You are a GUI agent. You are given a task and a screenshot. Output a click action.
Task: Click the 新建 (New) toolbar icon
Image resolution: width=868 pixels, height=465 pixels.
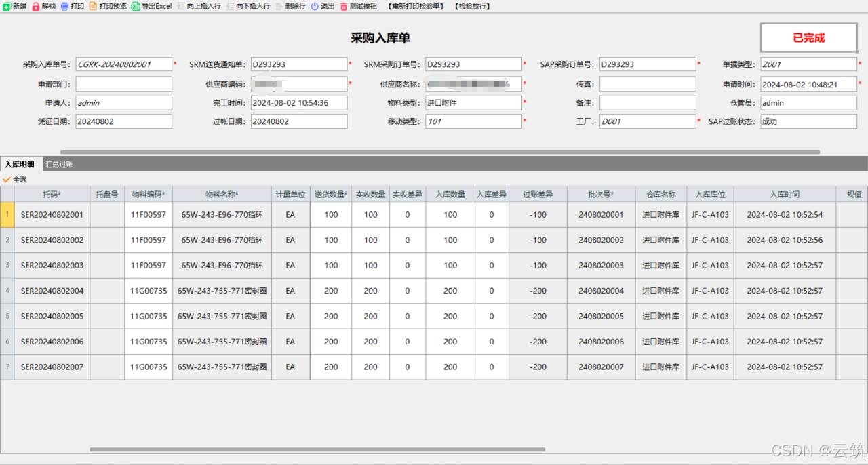[x=7, y=6]
